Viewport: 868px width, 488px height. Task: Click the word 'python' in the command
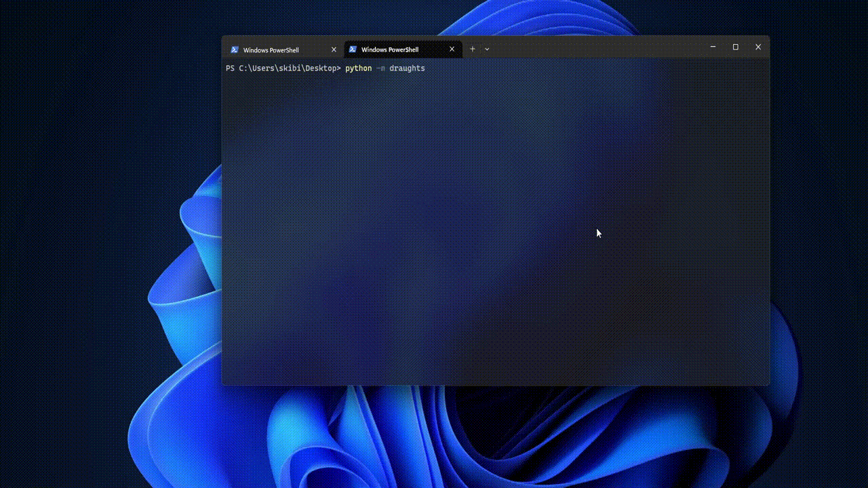(359, 68)
